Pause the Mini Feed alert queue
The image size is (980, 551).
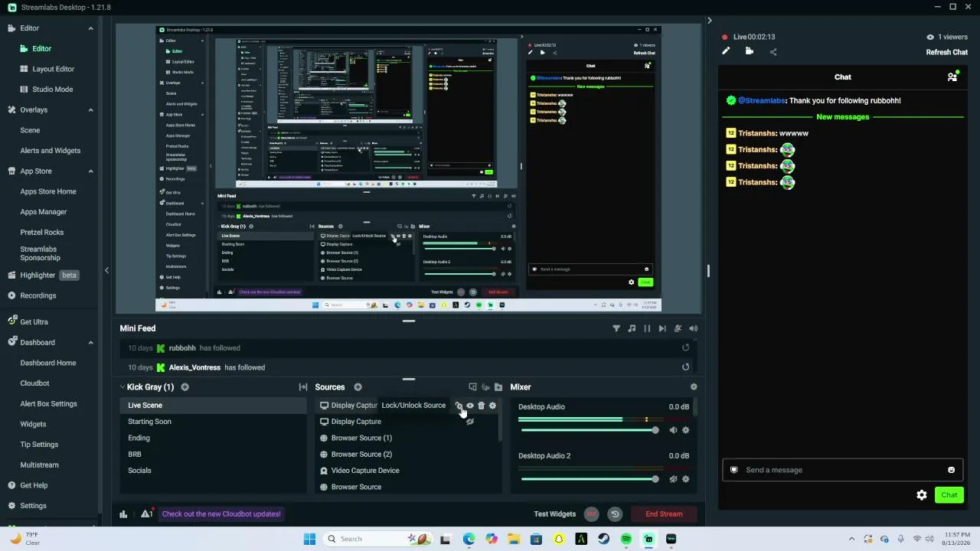click(x=647, y=328)
